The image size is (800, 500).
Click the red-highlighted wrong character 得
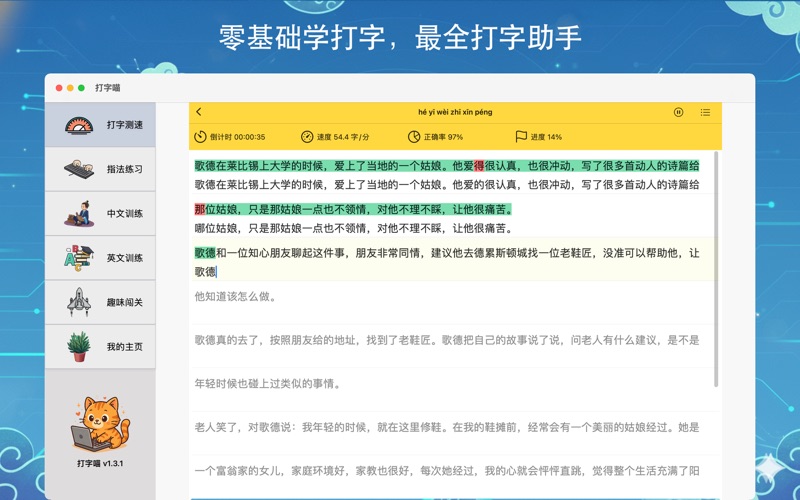pyautogui.click(x=479, y=166)
